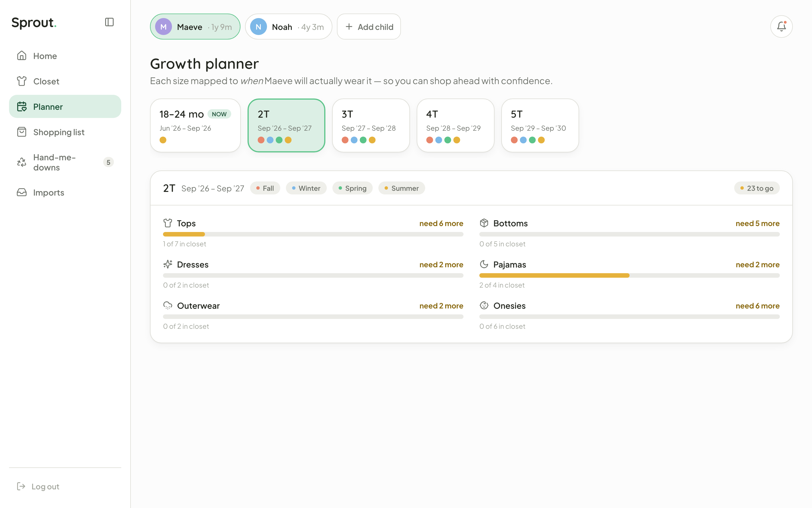The image size is (812, 508).
Task: Click the Outerwear progress bar
Action: point(313,316)
